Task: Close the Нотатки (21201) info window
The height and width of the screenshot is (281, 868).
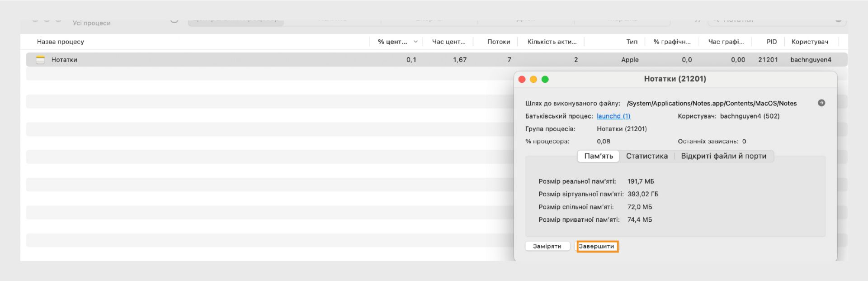Action: 522,79
